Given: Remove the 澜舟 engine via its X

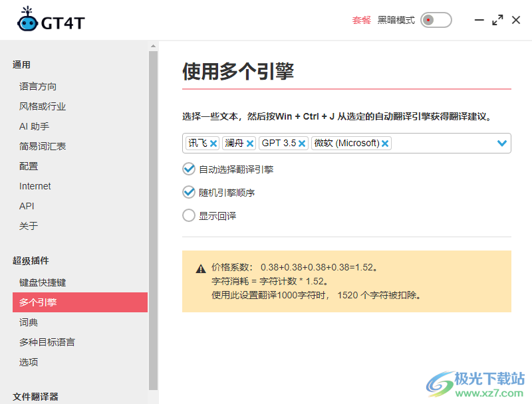Looking at the screenshot, I should pos(250,143).
